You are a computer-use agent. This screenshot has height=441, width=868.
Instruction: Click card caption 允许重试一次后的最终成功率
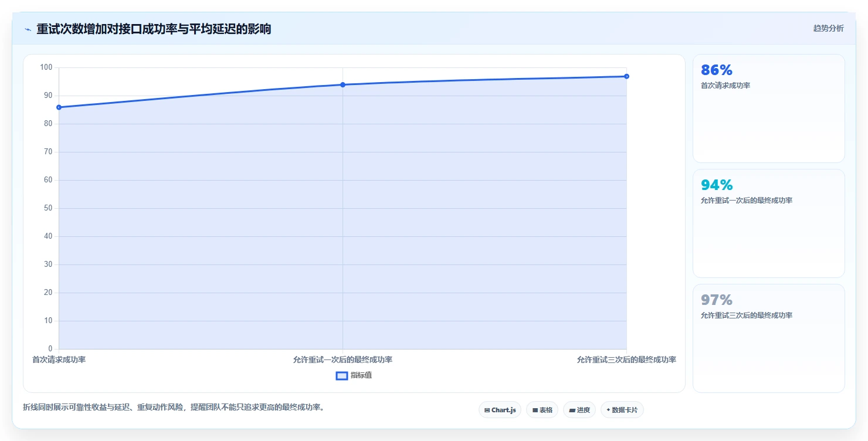point(747,201)
